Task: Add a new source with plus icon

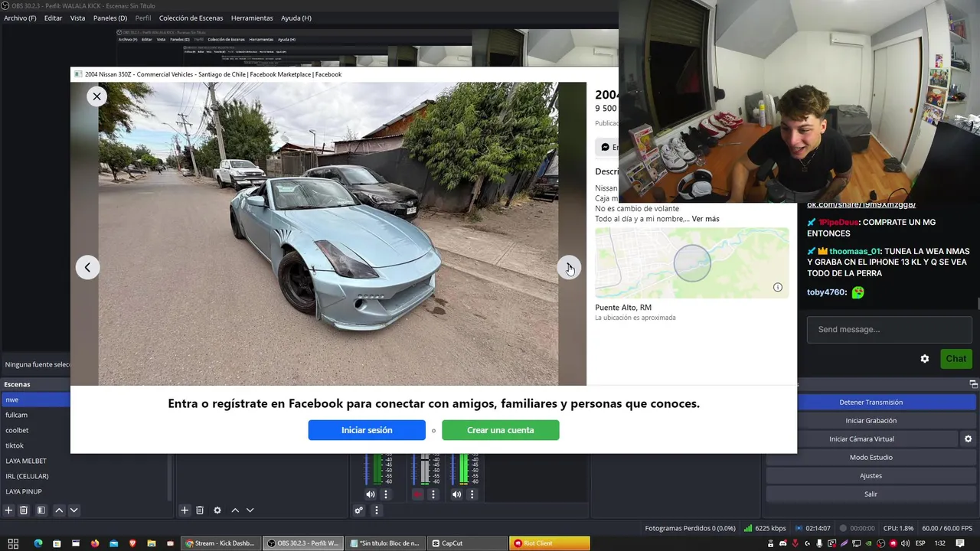Action: (x=185, y=510)
